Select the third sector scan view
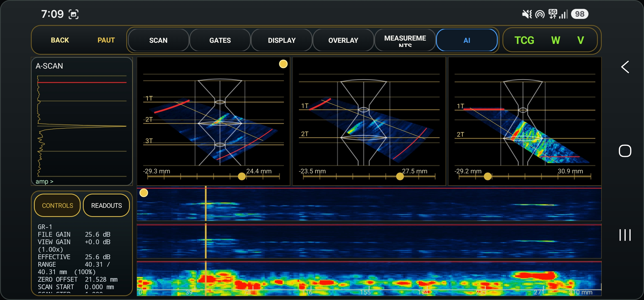 (525, 121)
